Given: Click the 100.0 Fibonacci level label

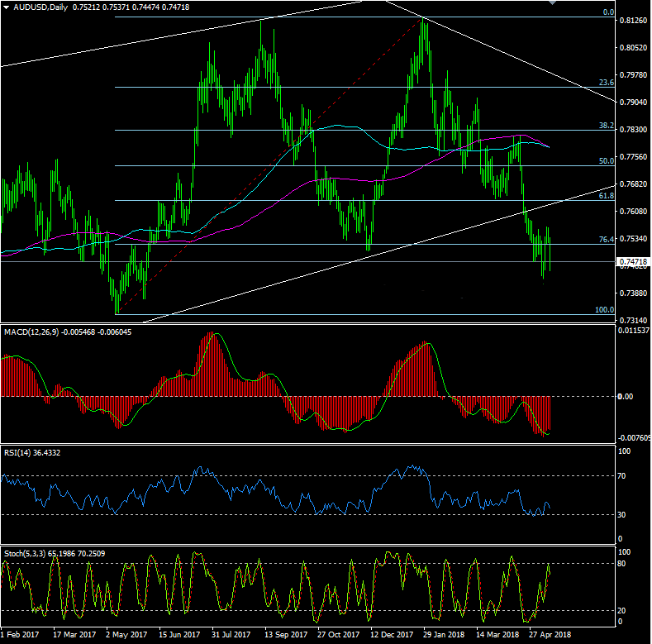Looking at the screenshot, I should (604, 309).
